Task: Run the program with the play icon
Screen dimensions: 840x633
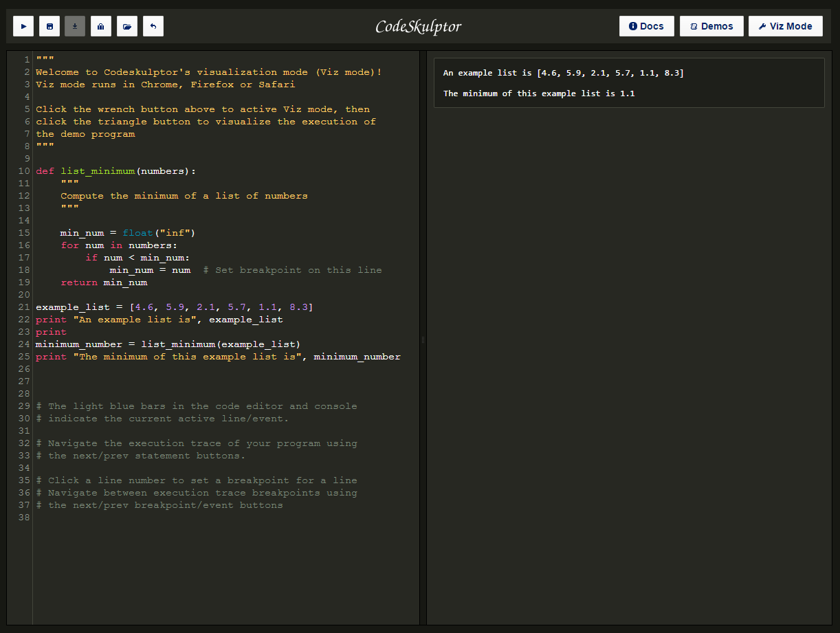Action: (x=23, y=25)
